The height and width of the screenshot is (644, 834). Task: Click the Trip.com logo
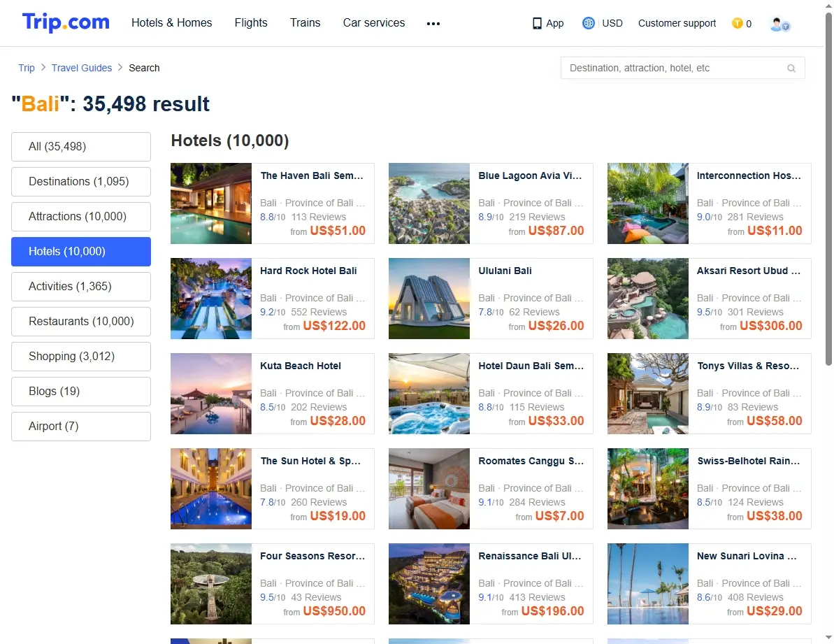point(66,22)
